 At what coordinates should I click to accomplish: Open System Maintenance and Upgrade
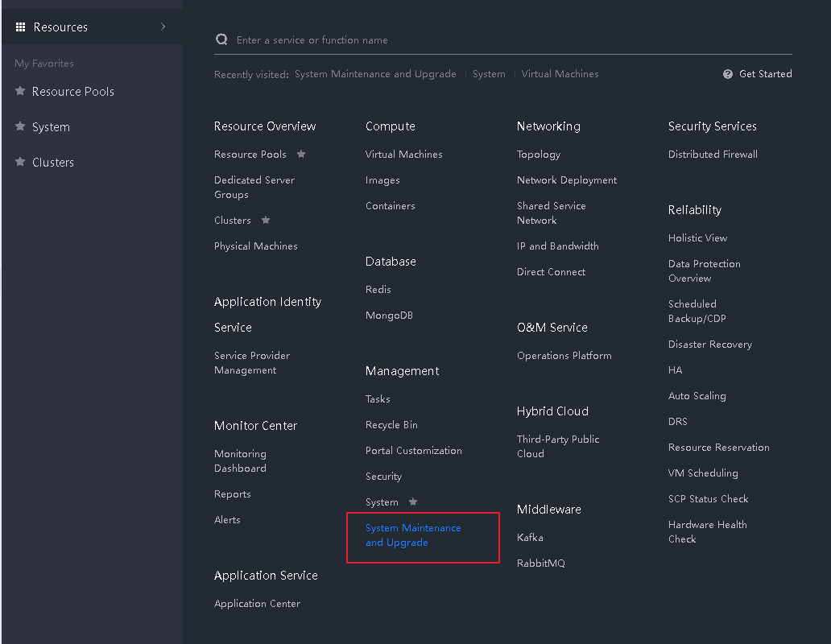coord(413,535)
